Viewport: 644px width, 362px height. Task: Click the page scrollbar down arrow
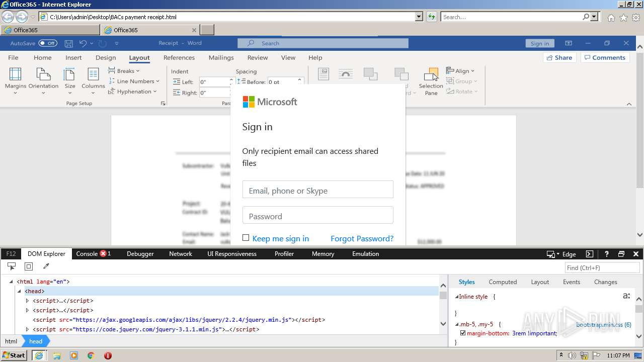tap(639, 234)
